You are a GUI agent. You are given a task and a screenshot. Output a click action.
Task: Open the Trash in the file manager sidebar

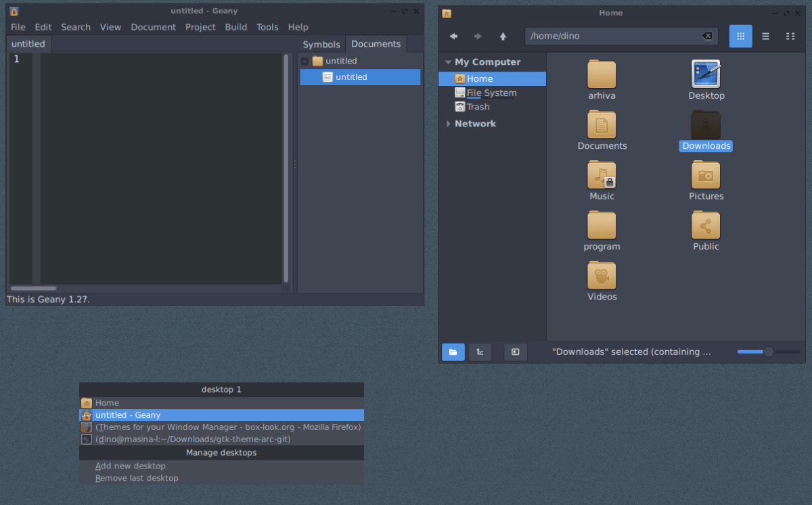[x=477, y=106]
